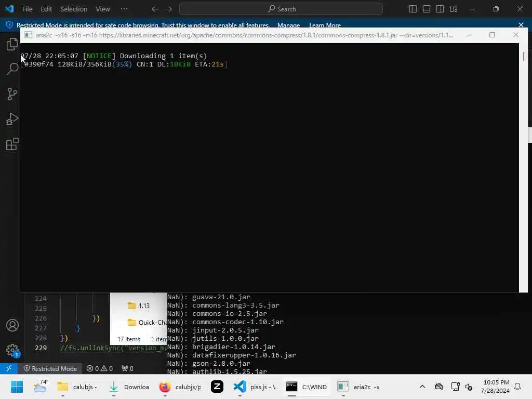Toggle the secondary side bar layout icon
Image resolution: width=532 pixels, height=399 pixels.
tap(440, 9)
